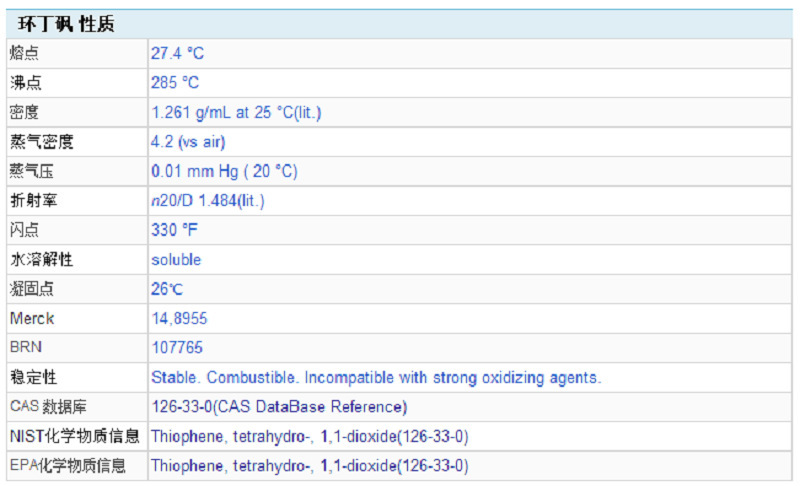
Task: Click the melting point value 27.4 °C
Action: pyautogui.click(x=177, y=54)
